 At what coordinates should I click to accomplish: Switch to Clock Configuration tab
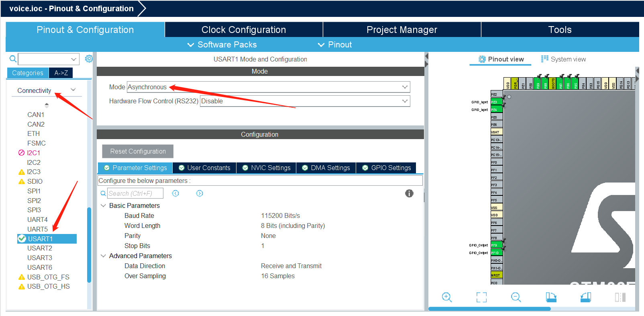tap(244, 30)
